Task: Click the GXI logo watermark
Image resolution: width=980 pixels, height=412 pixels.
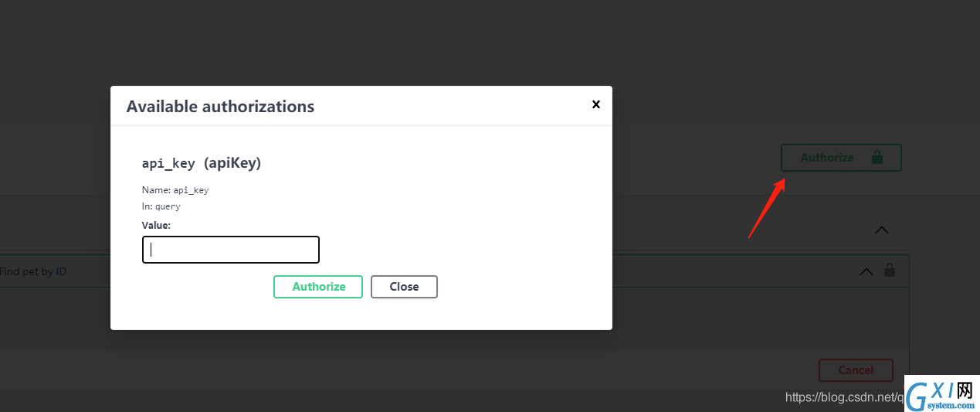Action: [940, 393]
